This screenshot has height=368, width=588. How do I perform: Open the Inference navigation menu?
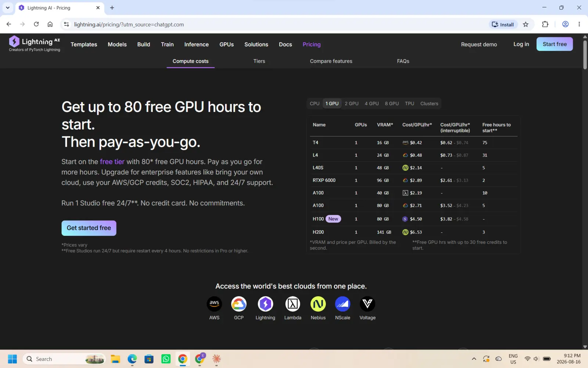click(197, 45)
